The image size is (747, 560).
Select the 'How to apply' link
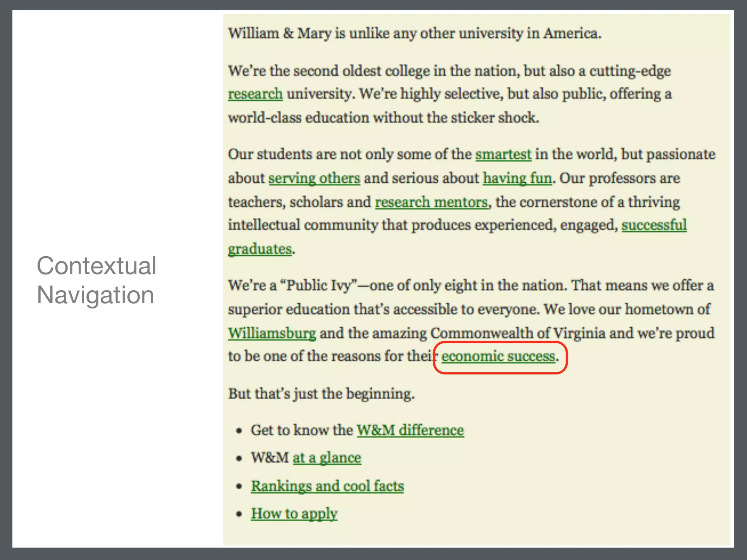coord(294,514)
